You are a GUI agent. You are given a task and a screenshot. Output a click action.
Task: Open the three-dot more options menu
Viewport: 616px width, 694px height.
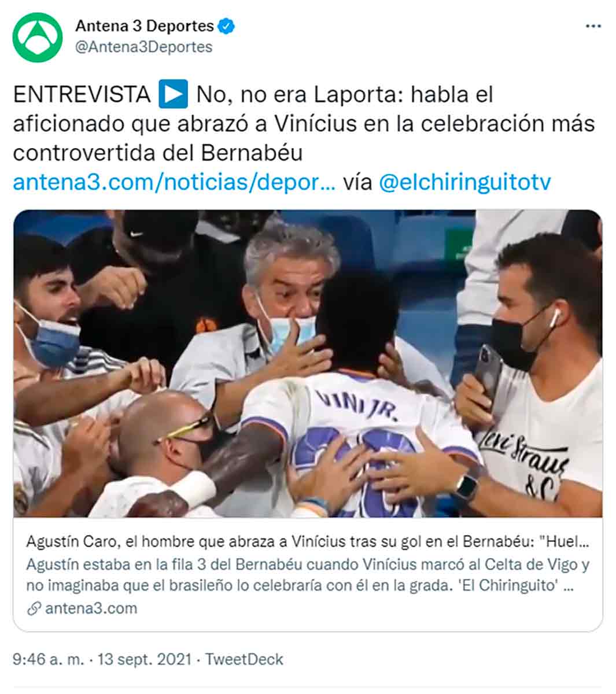[x=593, y=27]
